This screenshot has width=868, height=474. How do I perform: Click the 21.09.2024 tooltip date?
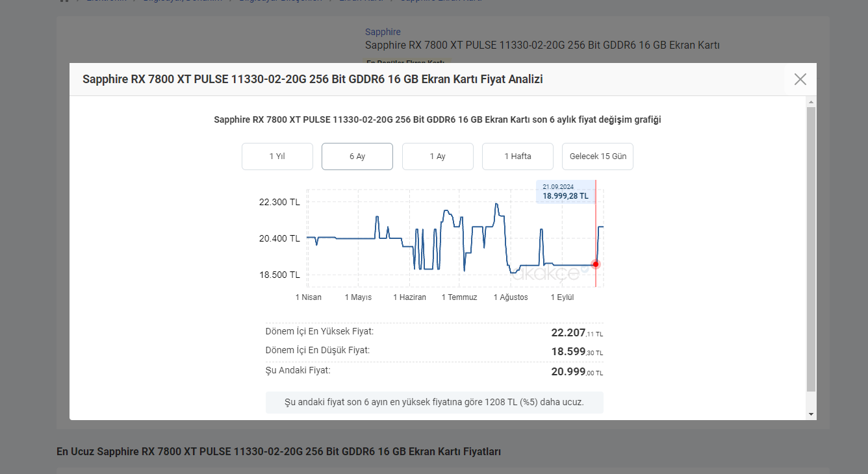[x=558, y=187]
